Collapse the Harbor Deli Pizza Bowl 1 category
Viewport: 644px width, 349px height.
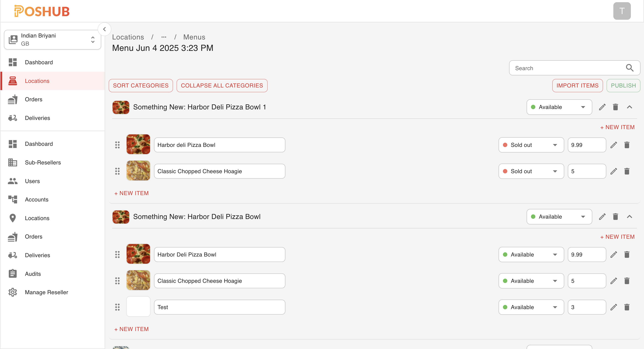tap(629, 107)
